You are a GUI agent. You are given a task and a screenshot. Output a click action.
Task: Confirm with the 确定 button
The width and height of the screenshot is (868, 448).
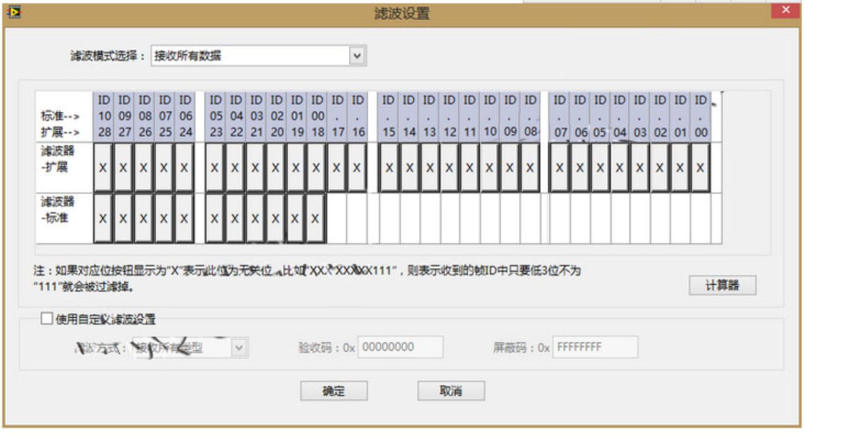tap(334, 391)
